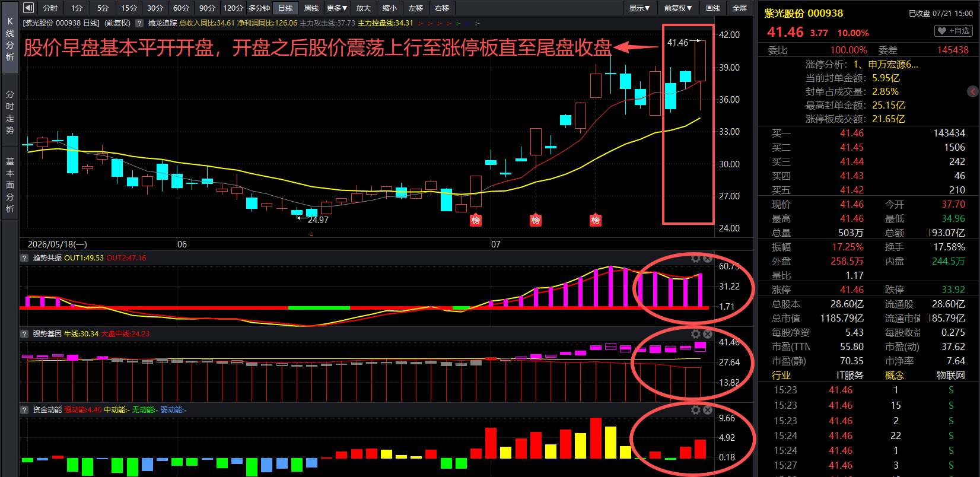This screenshot has height=477, width=980.
Task: Select 日线 daily period
Action: 285,8
